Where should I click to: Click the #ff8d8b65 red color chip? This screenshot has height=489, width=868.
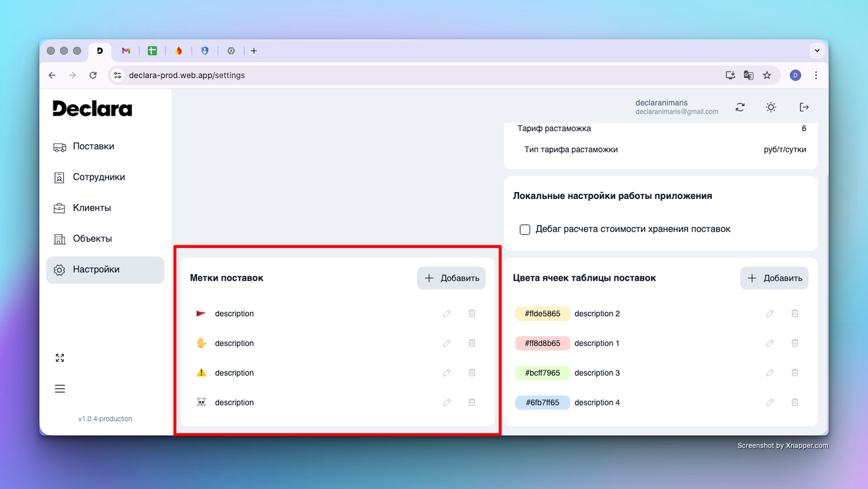coord(542,343)
